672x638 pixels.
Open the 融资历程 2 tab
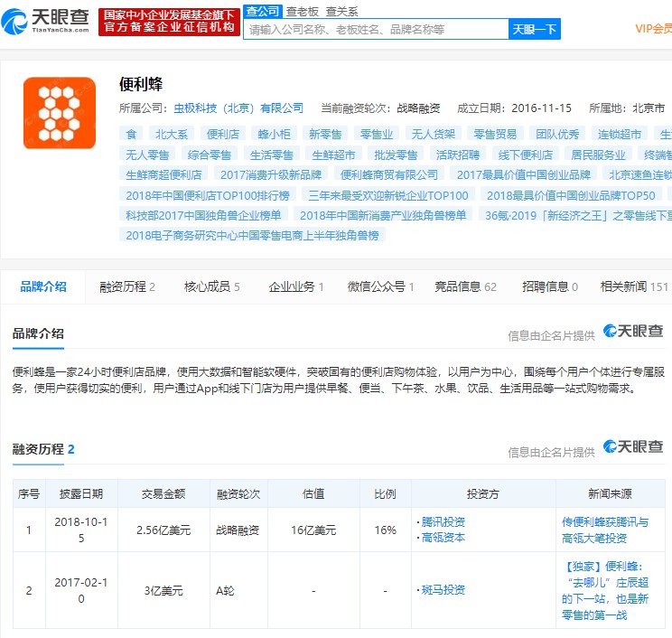tap(127, 286)
